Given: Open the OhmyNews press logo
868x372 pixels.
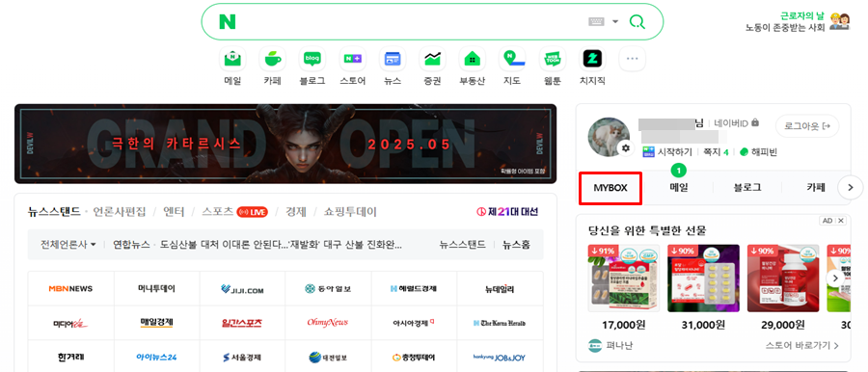Looking at the screenshot, I should pos(328,323).
